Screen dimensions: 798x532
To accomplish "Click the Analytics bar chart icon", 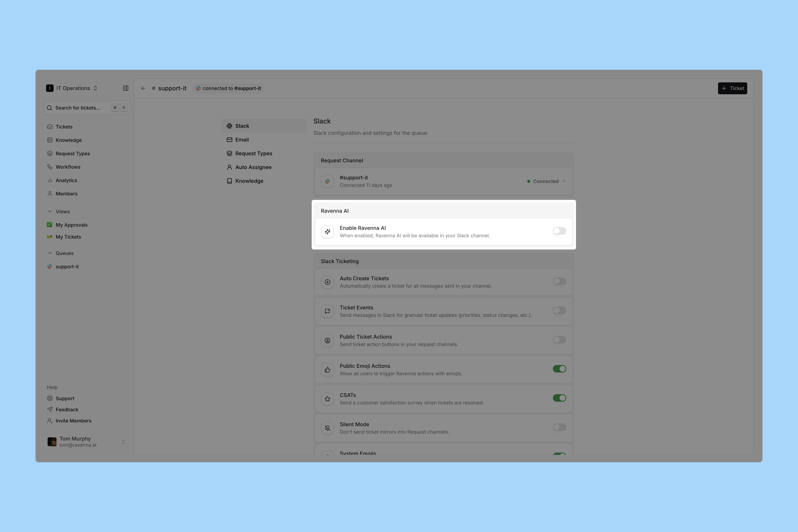I will (x=50, y=181).
